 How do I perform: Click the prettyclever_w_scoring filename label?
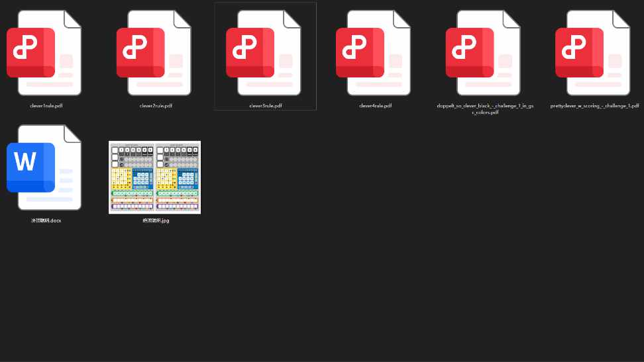(595, 106)
